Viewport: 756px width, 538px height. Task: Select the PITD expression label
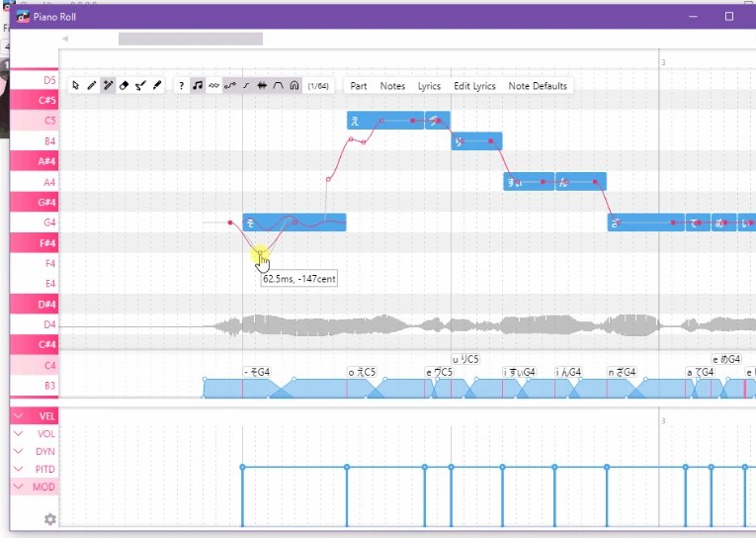click(x=44, y=469)
